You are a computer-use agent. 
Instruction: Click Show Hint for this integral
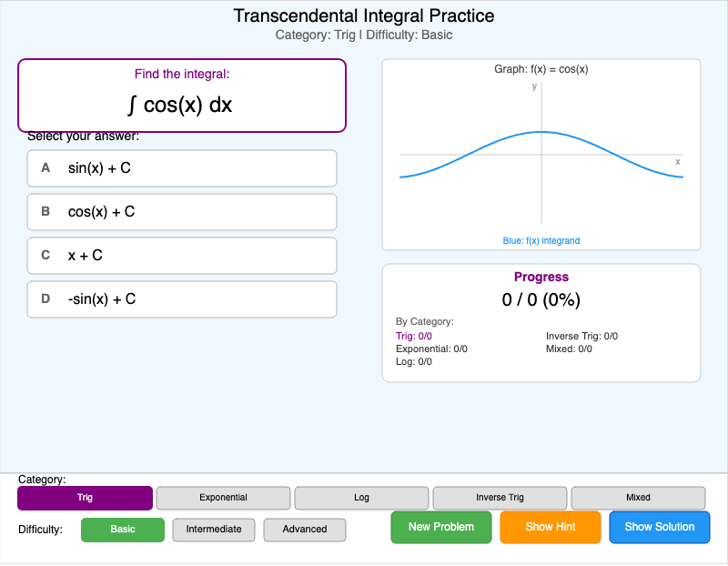coord(550,527)
